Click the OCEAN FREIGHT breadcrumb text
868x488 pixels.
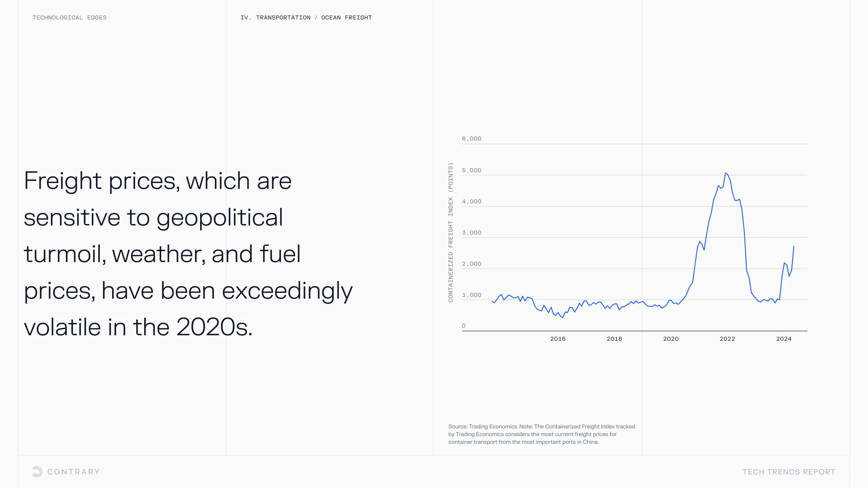point(346,17)
